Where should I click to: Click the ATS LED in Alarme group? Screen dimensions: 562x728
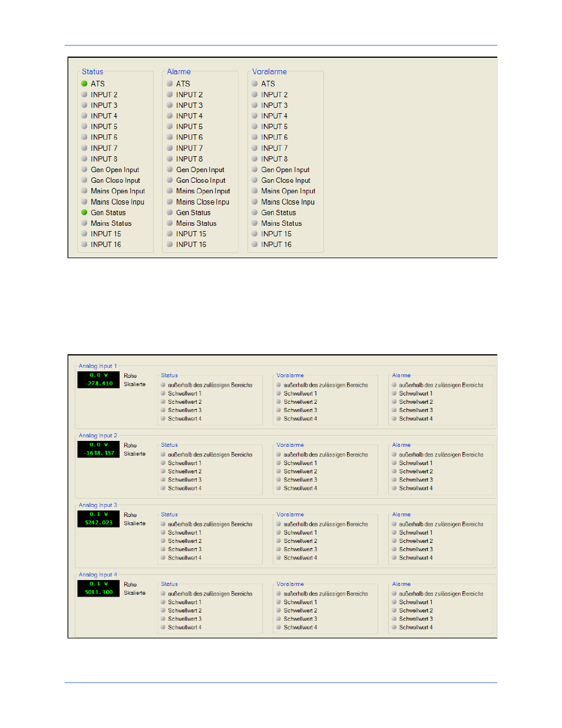(170, 84)
